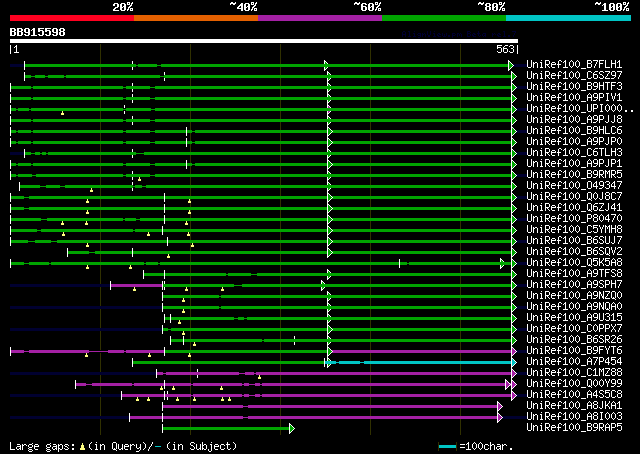The image size is (640, 454).
Task: Select the UniRef100_B9HLC6 label
Action: (x=574, y=131)
